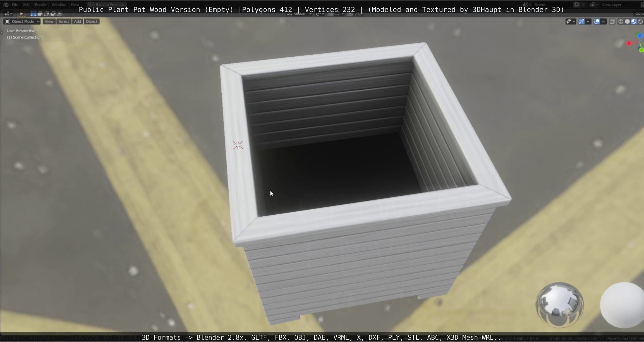The image size is (644, 342).
Task: Click the chrome HDRI preview sphere
Action: pyautogui.click(x=559, y=305)
